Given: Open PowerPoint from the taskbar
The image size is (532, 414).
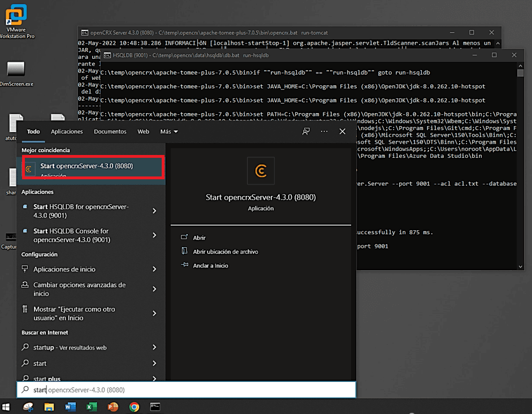Looking at the screenshot, I should (113, 407).
